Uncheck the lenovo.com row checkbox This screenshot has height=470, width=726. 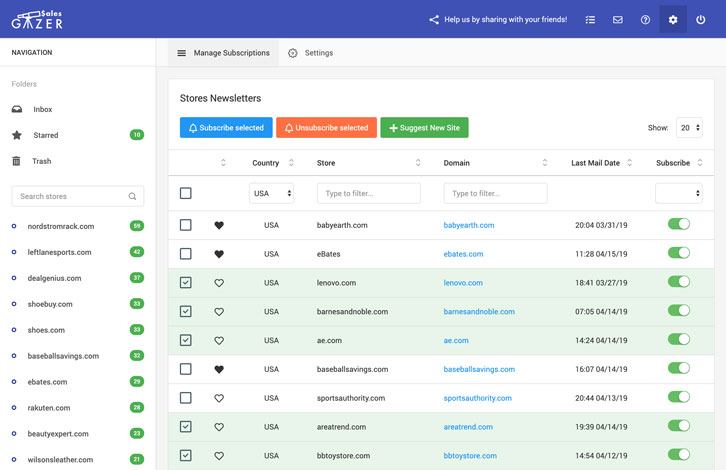[186, 282]
